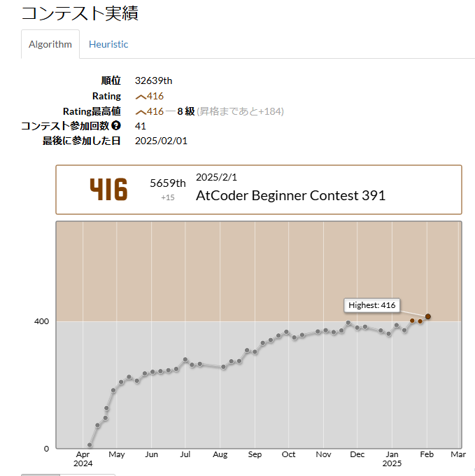Click the contest count help question-mark icon

pyautogui.click(x=116, y=125)
